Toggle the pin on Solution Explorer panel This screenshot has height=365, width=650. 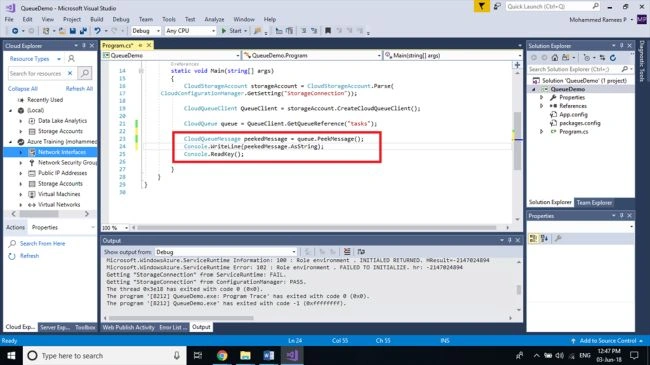click(621, 46)
